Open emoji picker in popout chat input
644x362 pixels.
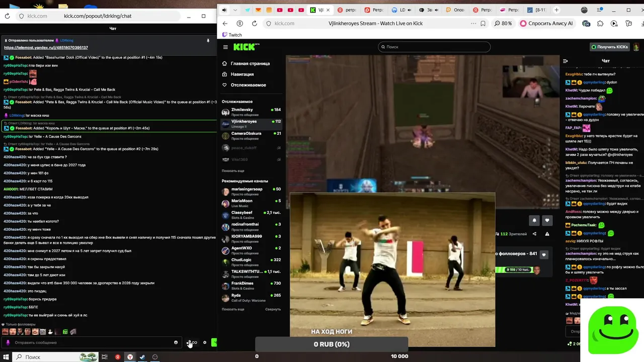point(176,342)
